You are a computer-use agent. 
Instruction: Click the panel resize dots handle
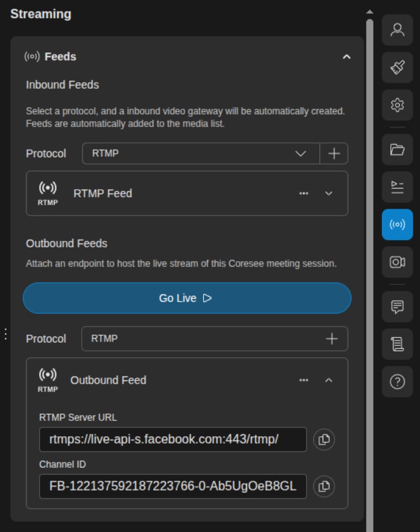point(5,334)
